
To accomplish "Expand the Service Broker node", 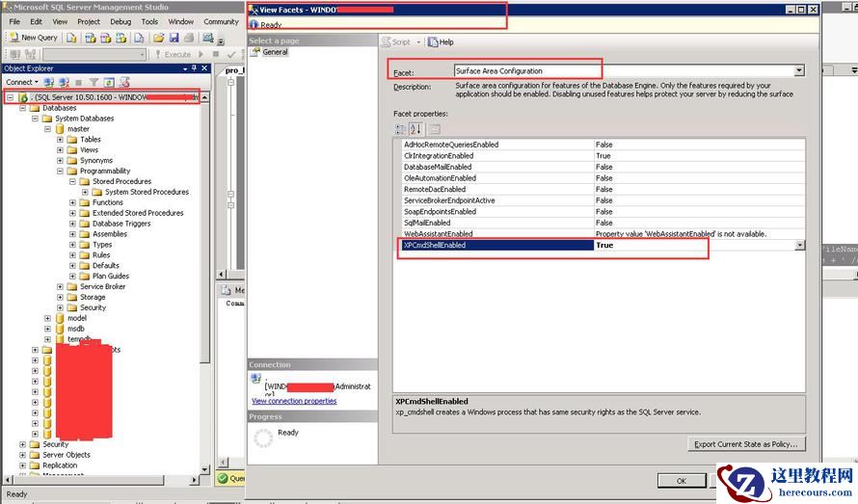I will point(60,287).
